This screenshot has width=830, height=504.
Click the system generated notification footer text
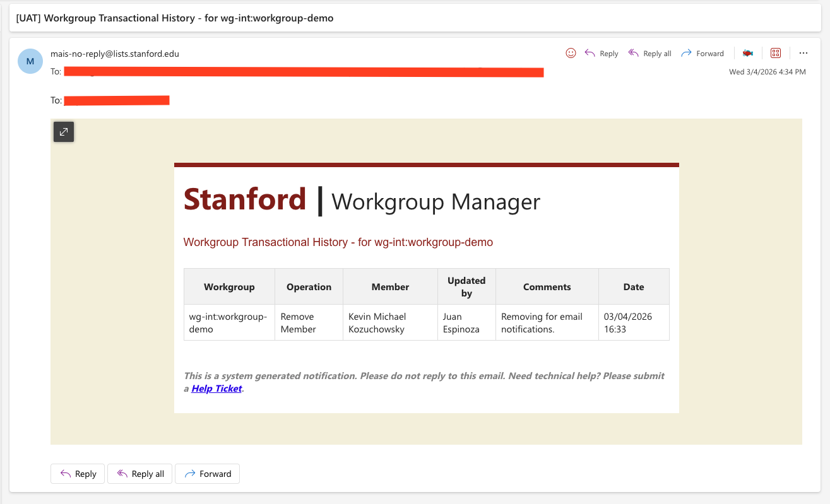pyautogui.click(x=424, y=382)
